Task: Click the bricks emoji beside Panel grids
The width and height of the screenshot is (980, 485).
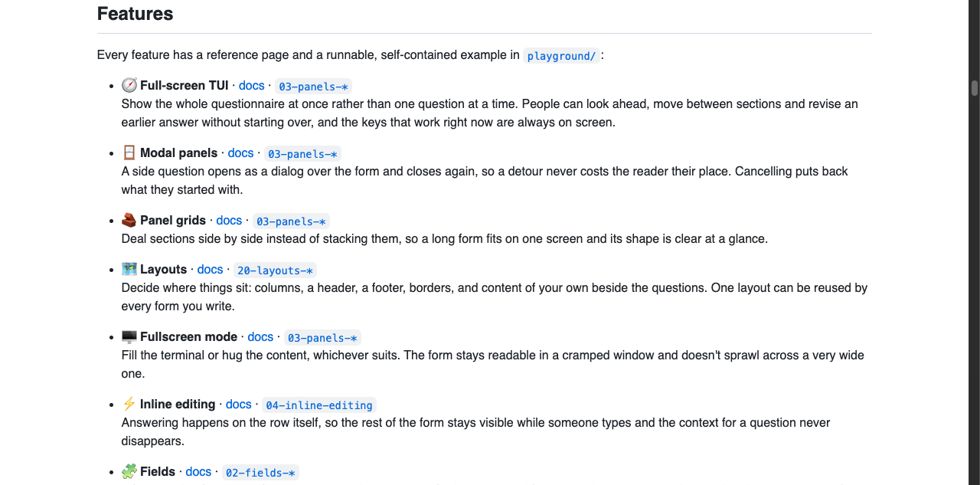Action: [x=129, y=220]
